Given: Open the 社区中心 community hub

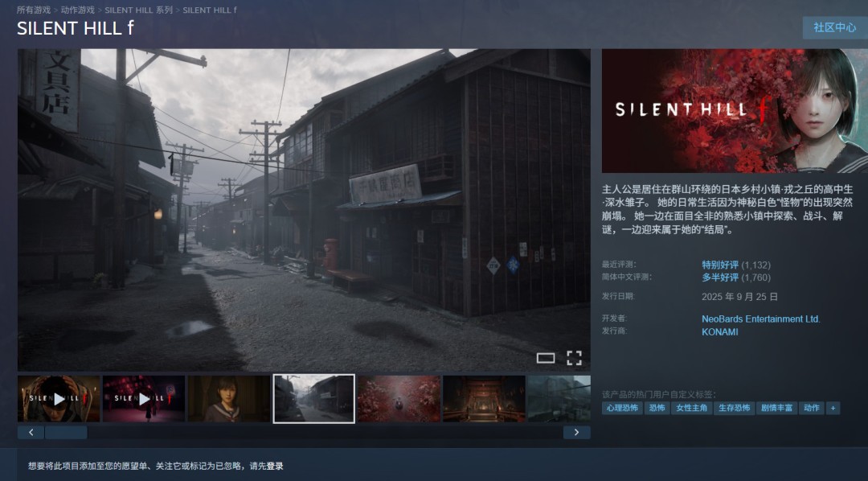Looking at the screenshot, I should [x=834, y=27].
